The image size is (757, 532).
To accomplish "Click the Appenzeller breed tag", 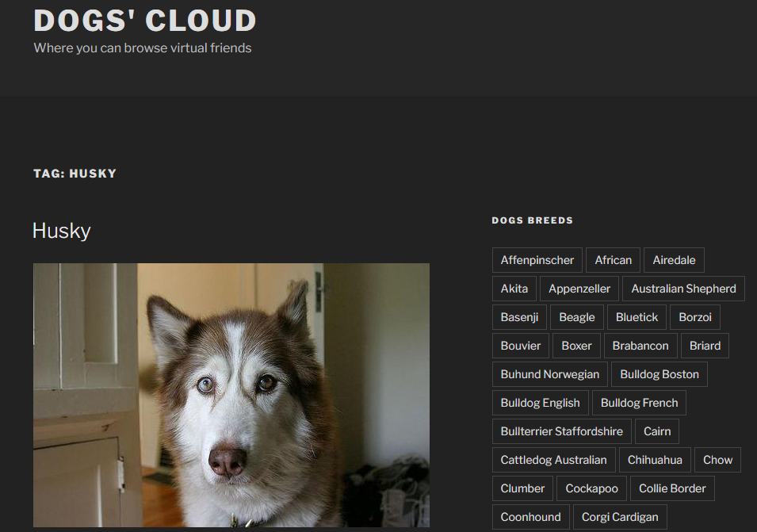I will click(579, 288).
